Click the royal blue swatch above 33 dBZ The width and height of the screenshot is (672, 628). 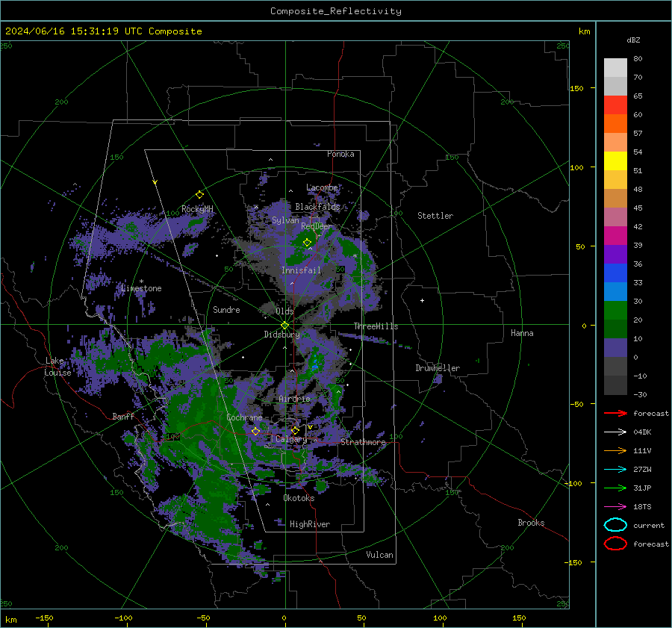coord(615,273)
